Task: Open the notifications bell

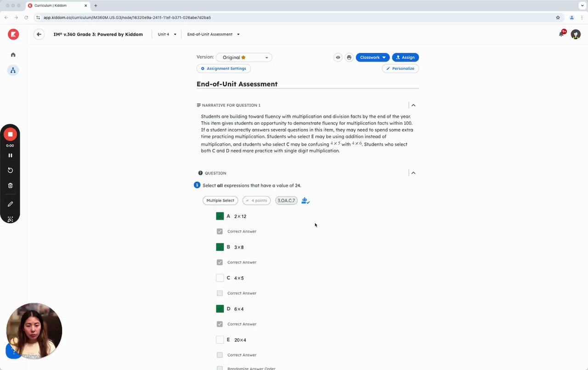Action: click(561, 34)
